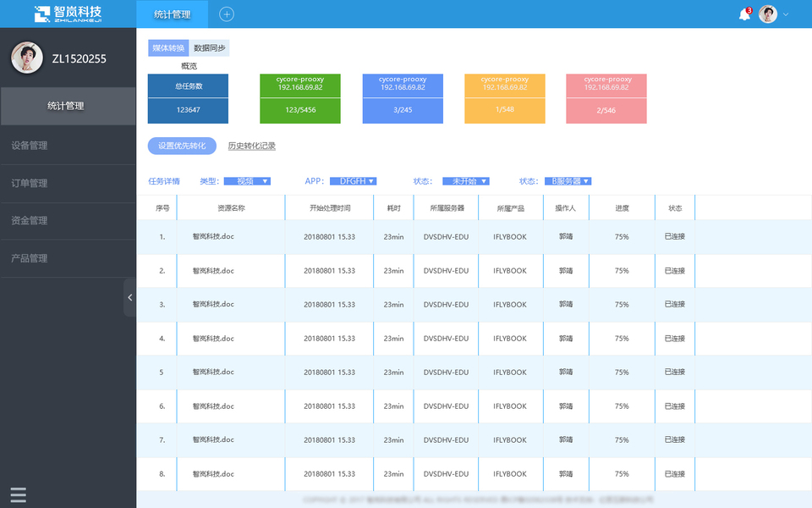The height and width of the screenshot is (508, 812).
Task: Open 设备管理 in the sidebar
Action: 68,146
